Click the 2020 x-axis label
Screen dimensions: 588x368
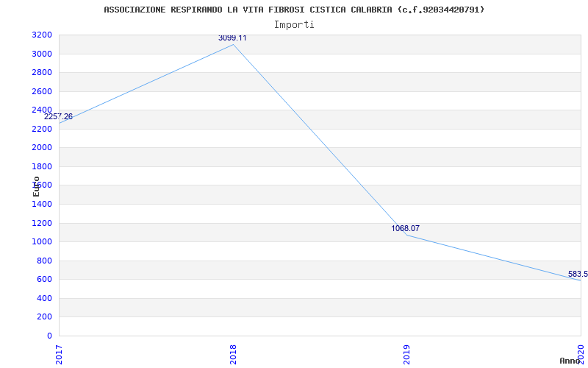[581, 353]
